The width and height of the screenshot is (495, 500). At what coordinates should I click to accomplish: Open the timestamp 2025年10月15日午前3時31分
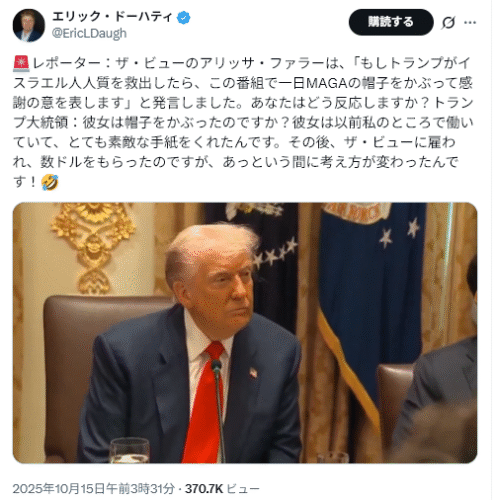point(94,489)
